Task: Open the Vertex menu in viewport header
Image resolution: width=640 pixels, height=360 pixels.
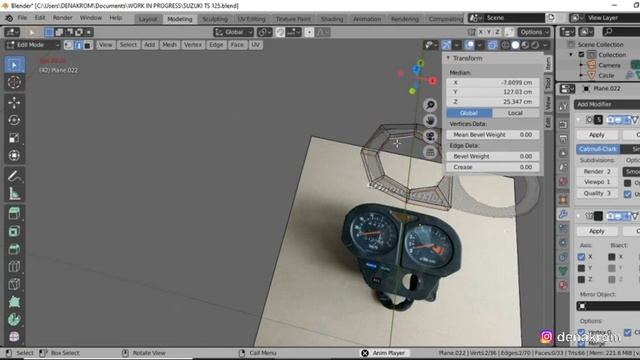Action: click(x=193, y=45)
